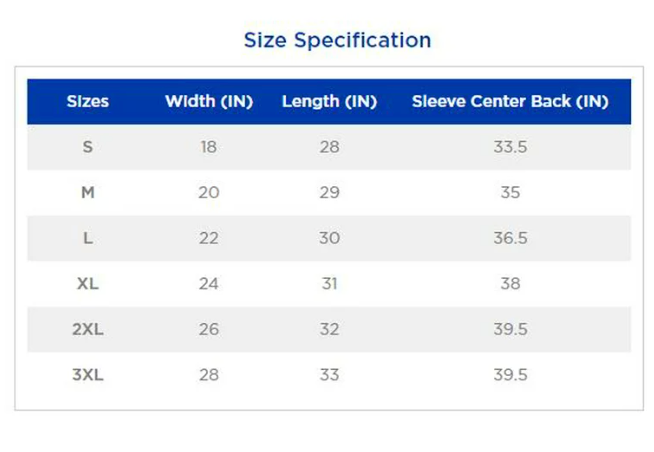Select the XL size row label
Viewport: 654px width, 452px height.
[88, 283]
